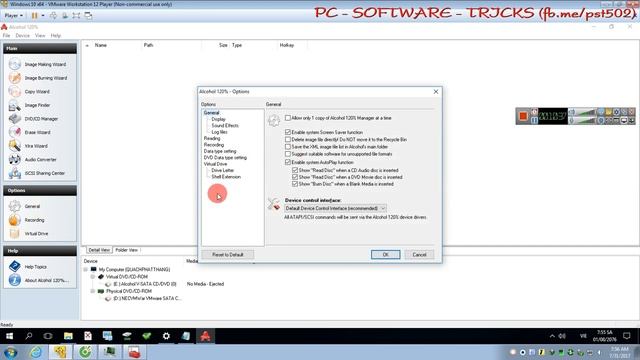Select Sound Effects in options tree
Image resolution: width=640 pixels, height=360 pixels.
point(225,126)
